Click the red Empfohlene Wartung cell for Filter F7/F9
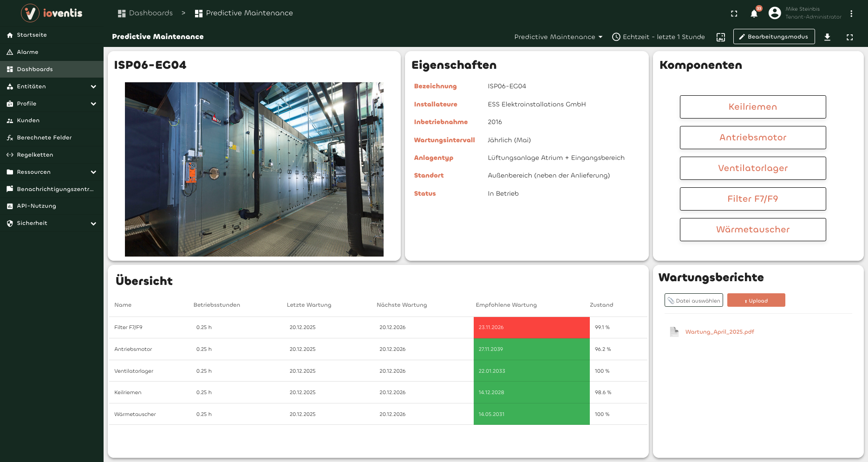 pyautogui.click(x=531, y=327)
